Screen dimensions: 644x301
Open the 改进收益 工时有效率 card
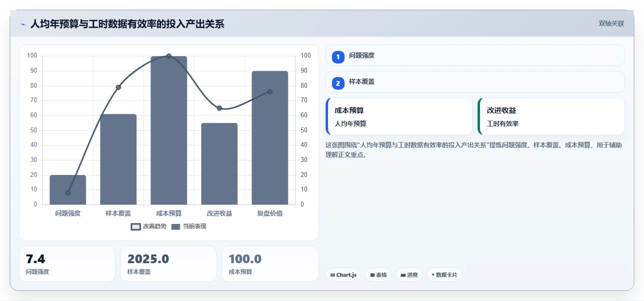(x=551, y=116)
